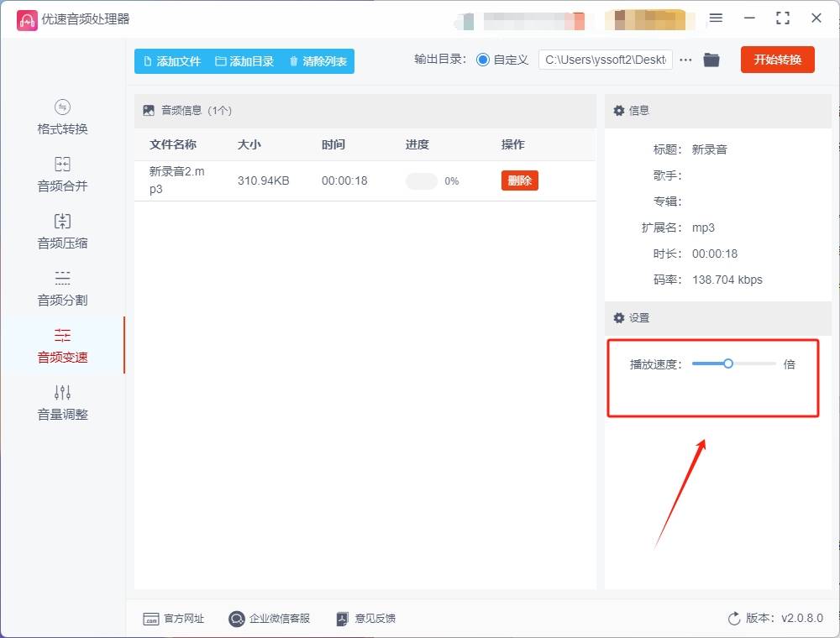This screenshot has height=638, width=840.
Task: Click the version refresh icon
Action: [734, 618]
